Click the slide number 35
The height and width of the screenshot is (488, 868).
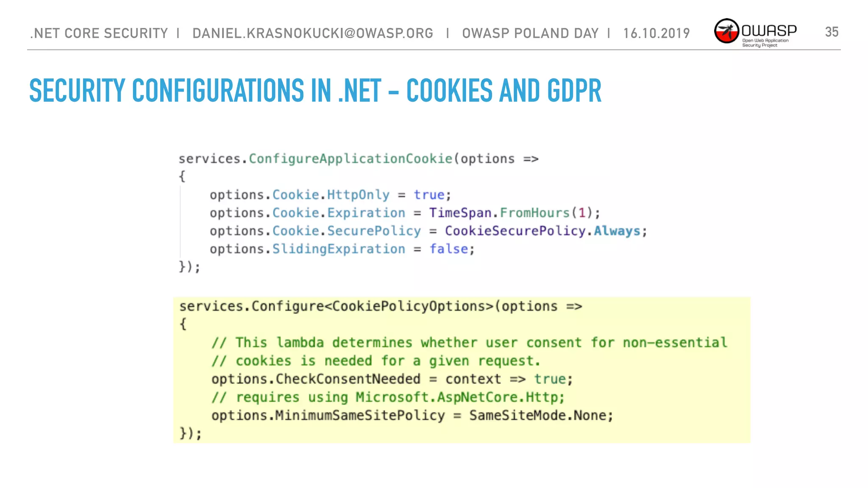pyautogui.click(x=832, y=32)
